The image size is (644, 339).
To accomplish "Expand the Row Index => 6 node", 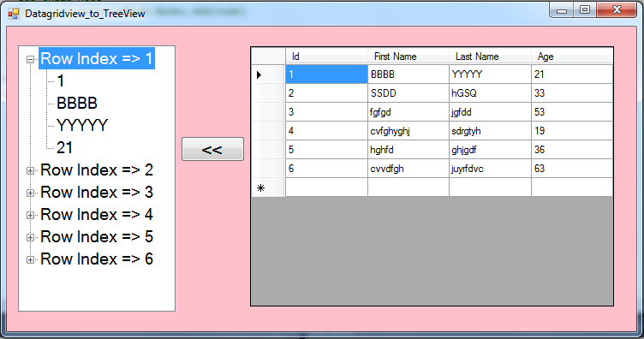I will point(30,259).
